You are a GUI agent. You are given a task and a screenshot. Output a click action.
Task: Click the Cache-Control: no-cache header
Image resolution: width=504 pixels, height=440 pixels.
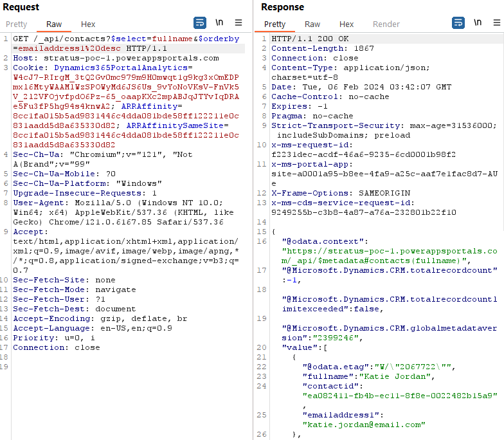[330, 96]
